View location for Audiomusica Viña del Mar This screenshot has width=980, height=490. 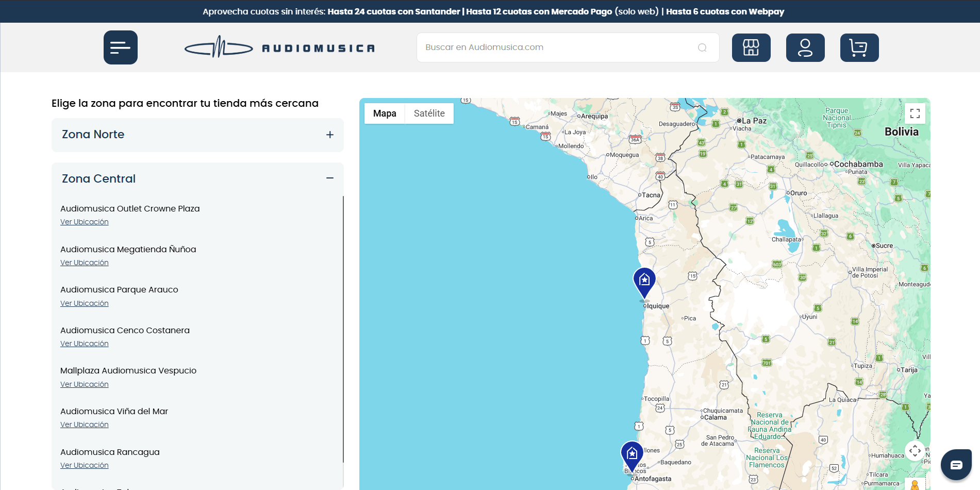85,424
